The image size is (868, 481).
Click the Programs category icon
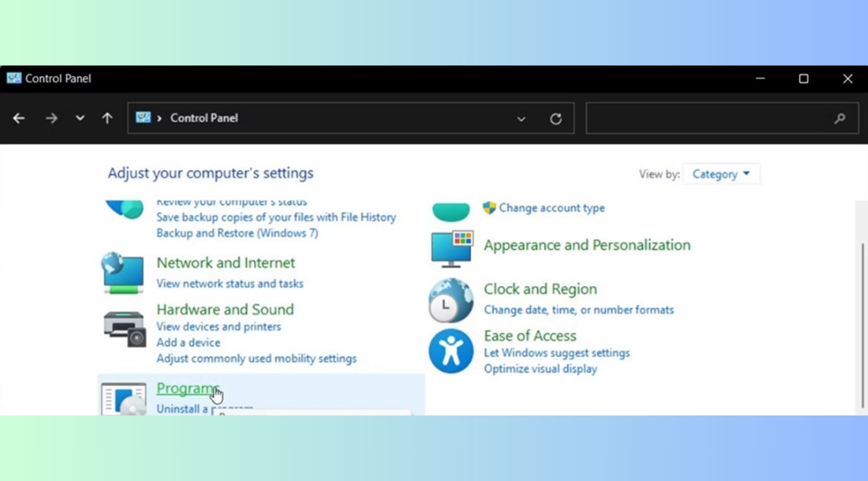(124, 399)
